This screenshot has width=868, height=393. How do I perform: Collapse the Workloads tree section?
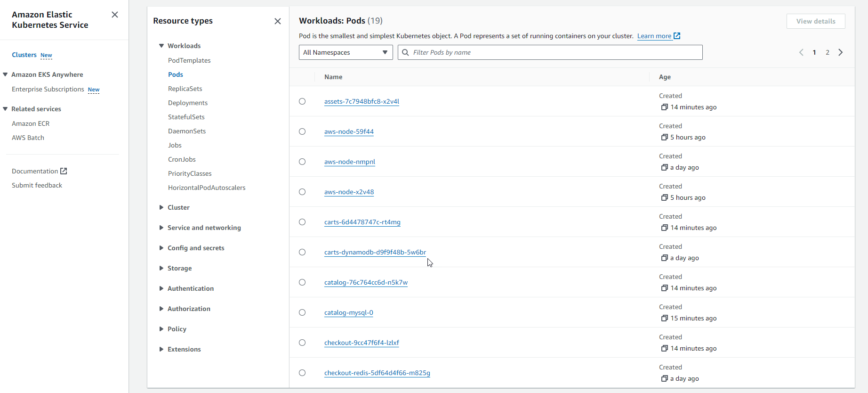(161, 46)
